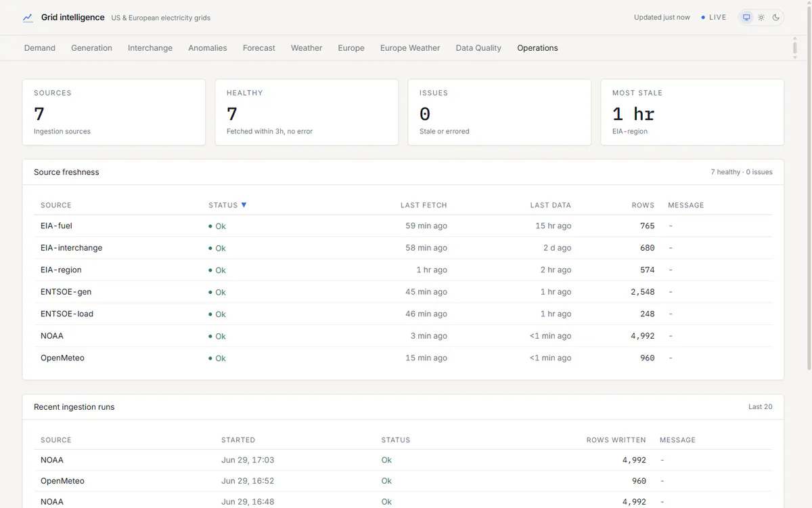Go to the Data Quality tab
The width and height of the screenshot is (812, 508).
point(478,48)
